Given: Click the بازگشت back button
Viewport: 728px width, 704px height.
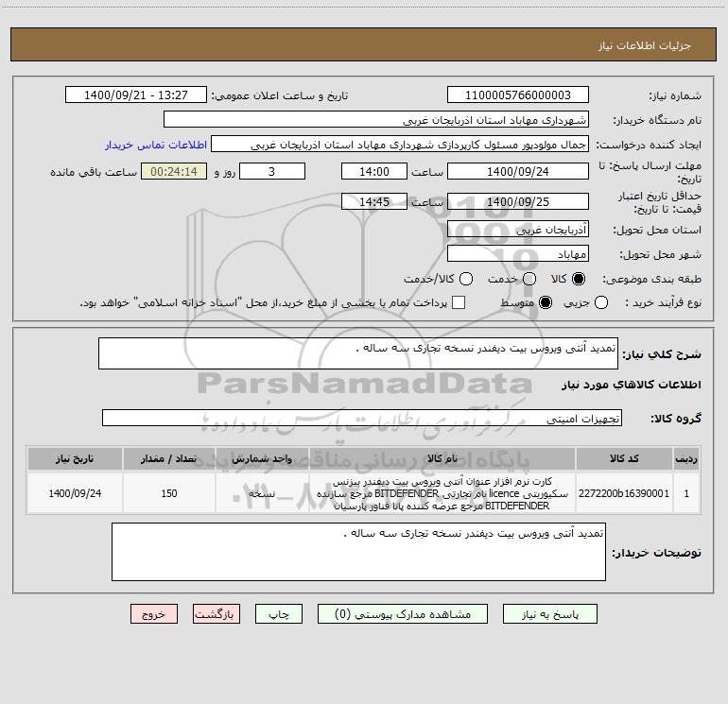Looking at the screenshot, I should click(217, 614).
